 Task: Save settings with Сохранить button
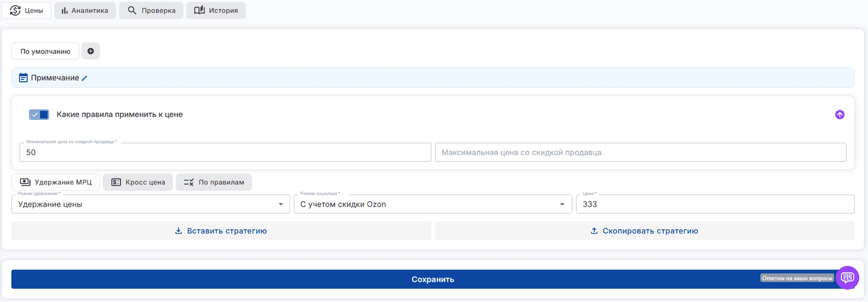point(433,279)
